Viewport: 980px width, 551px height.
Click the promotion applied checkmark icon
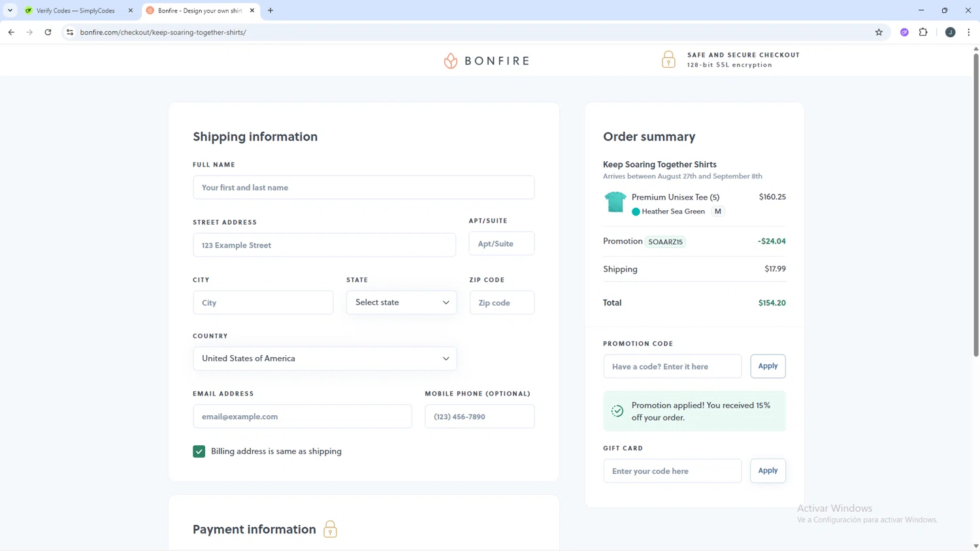[617, 411]
